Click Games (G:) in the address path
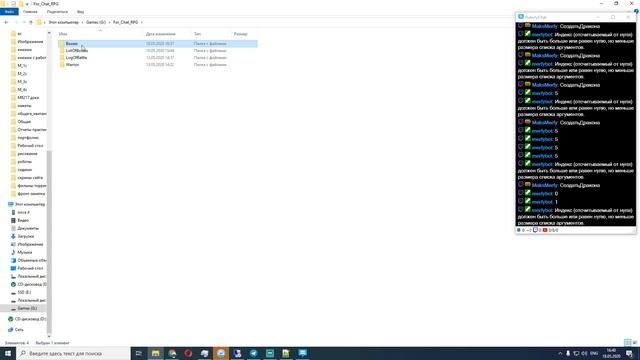 click(x=96, y=22)
